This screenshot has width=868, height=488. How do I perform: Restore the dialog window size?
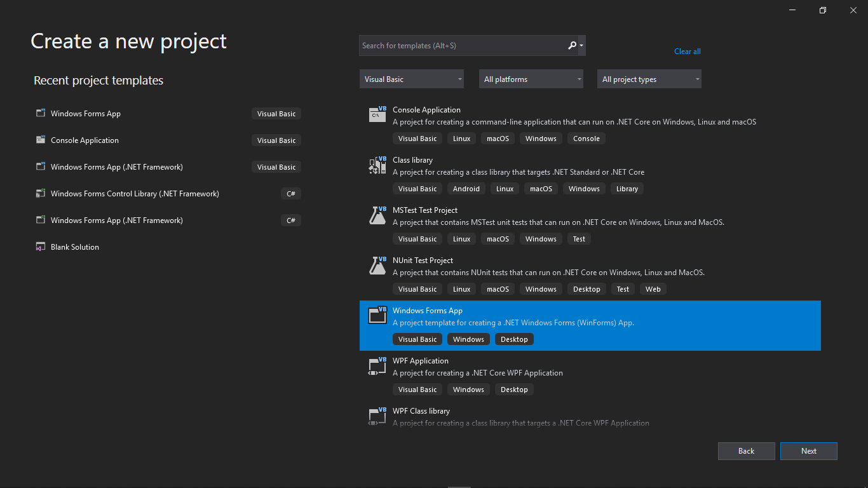(823, 10)
